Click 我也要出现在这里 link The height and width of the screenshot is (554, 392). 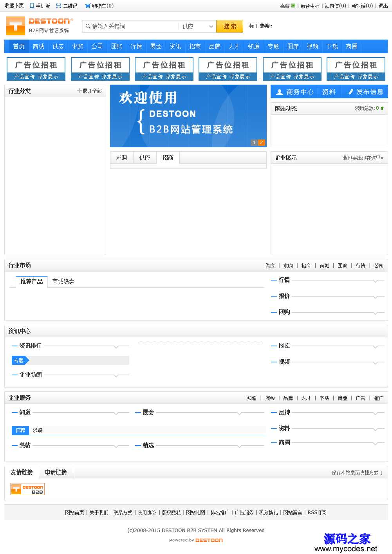(x=363, y=158)
